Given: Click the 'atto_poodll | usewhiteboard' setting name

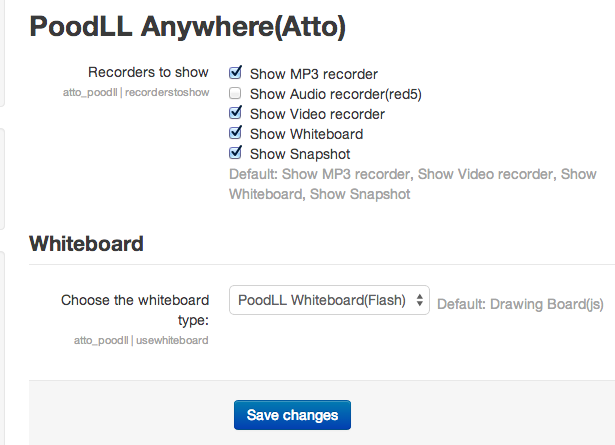Looking at the screenshot, I should coord(141,340).
